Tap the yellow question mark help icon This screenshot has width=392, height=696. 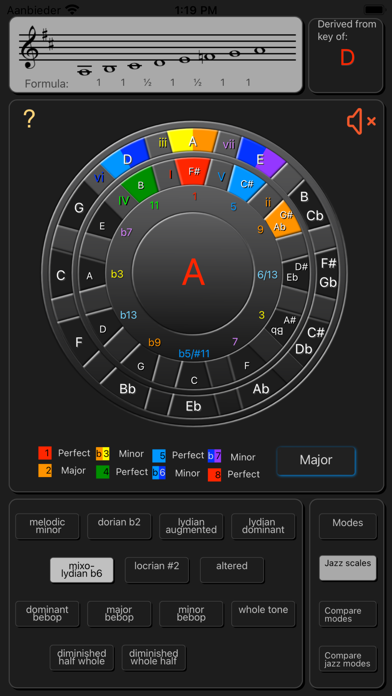click(x=29, y=119)
